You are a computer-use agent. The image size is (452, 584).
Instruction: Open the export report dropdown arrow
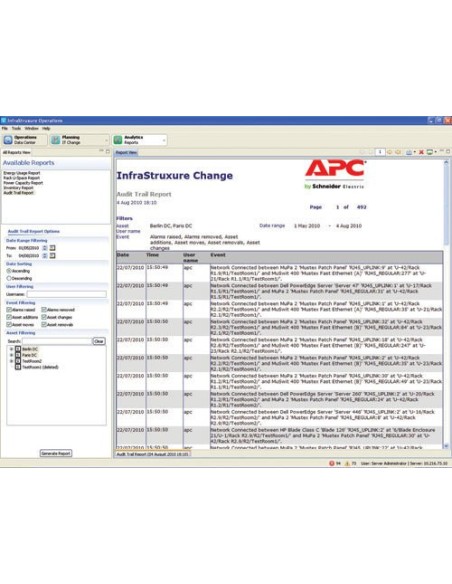[x=414, y=152]
